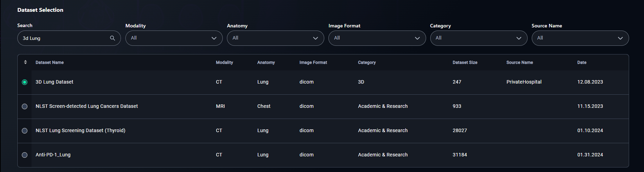The width and height of the screenshot is (644, 172).
Task: Click the Source Name column header
Action: click(x=520, y=62)
